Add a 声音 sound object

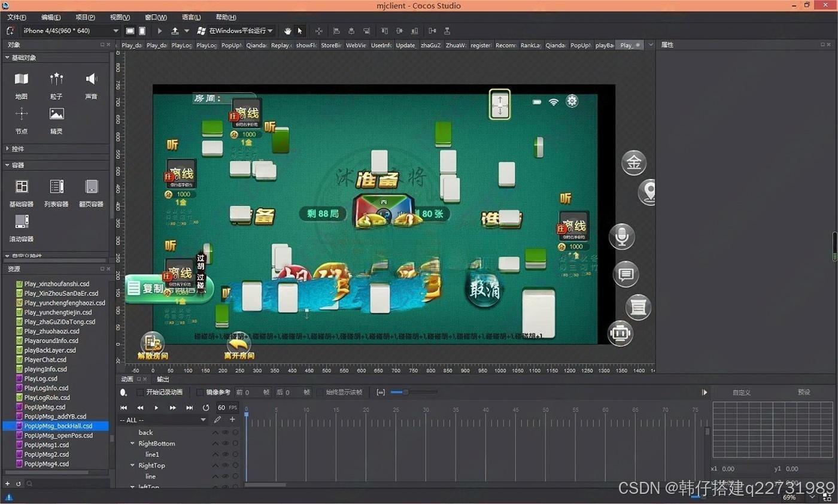(91, 85)
